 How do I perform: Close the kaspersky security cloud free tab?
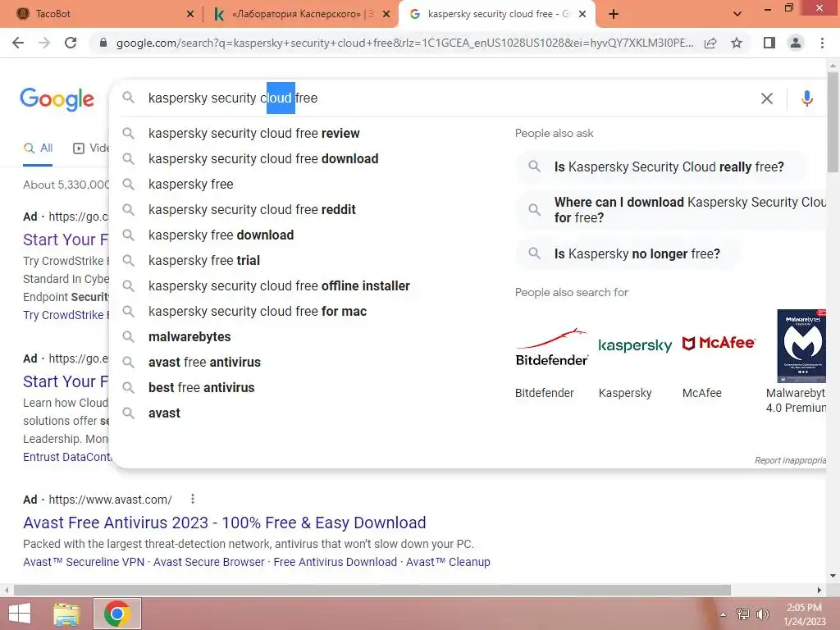coord(583,14)
